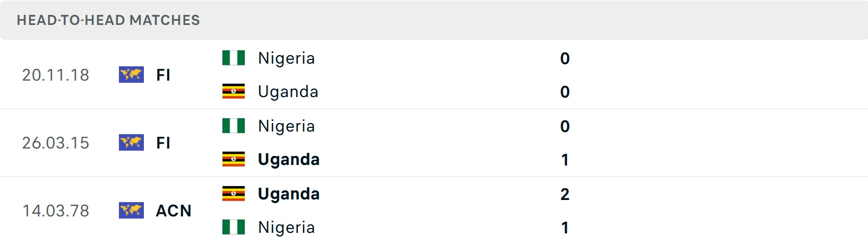
Task: Click the world map icon beside 20.11.18
Action: (131, 75)
